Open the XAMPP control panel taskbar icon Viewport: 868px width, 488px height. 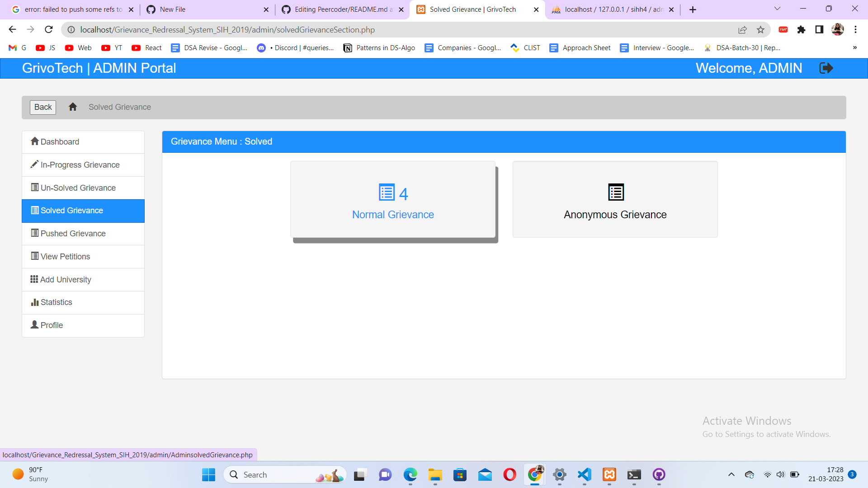(609, 475)
